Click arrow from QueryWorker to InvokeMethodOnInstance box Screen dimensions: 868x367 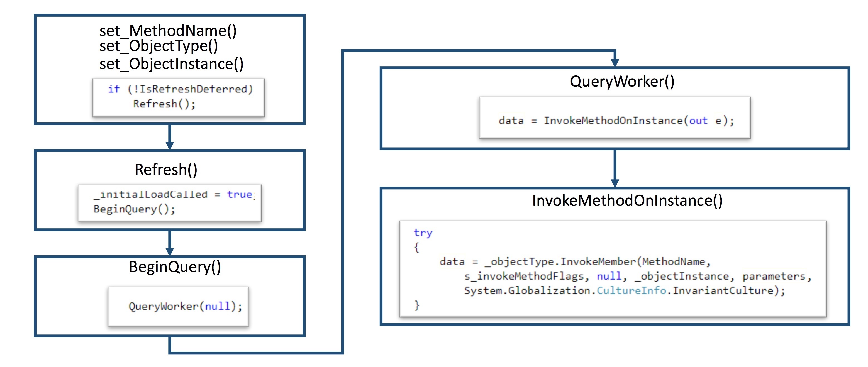pyautogui.click(x=615, y=168)
